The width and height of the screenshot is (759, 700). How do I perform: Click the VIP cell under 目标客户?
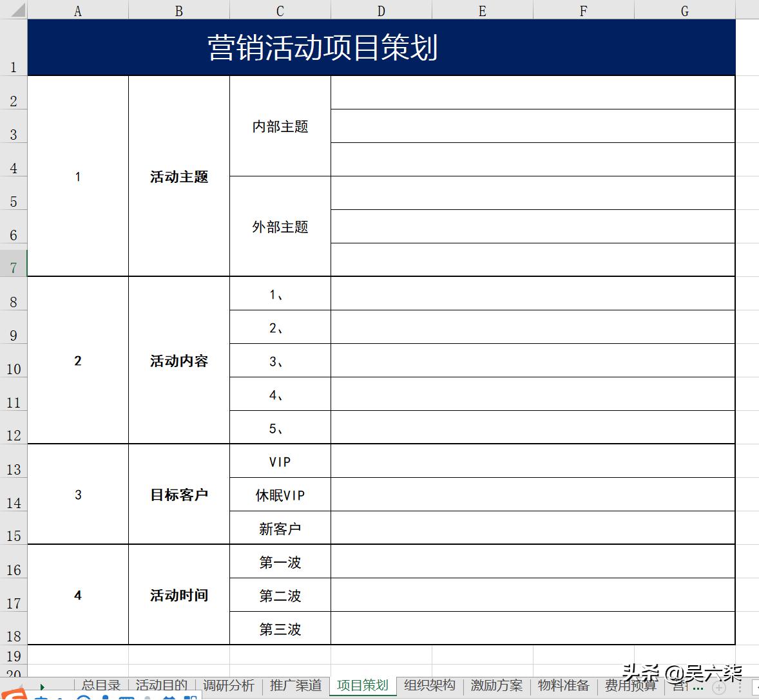point(280,460)
